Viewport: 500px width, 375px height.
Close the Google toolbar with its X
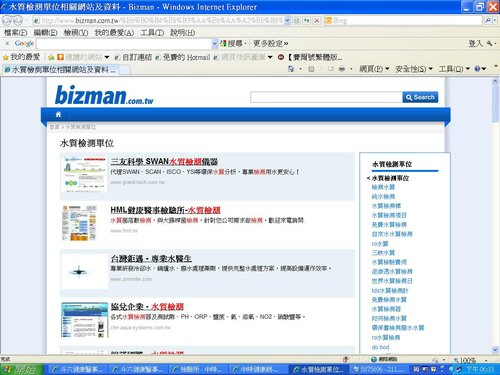pyautogui.click(x=7, y=43)
